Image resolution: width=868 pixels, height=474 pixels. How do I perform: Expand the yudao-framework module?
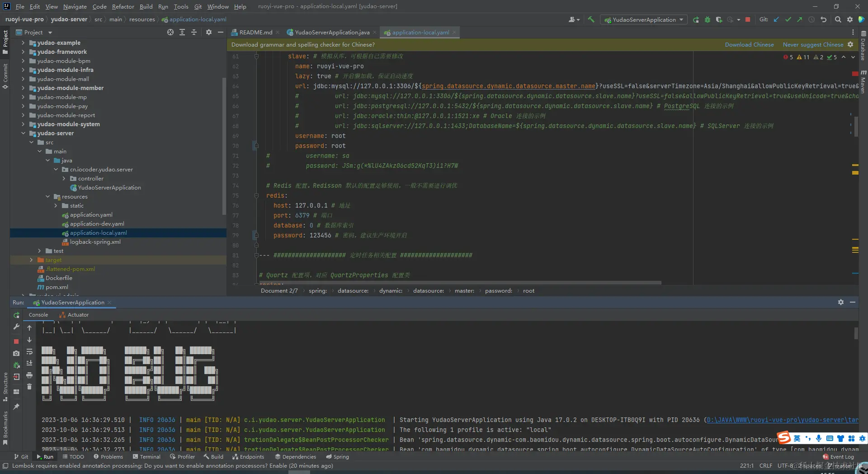coord(23,52)
